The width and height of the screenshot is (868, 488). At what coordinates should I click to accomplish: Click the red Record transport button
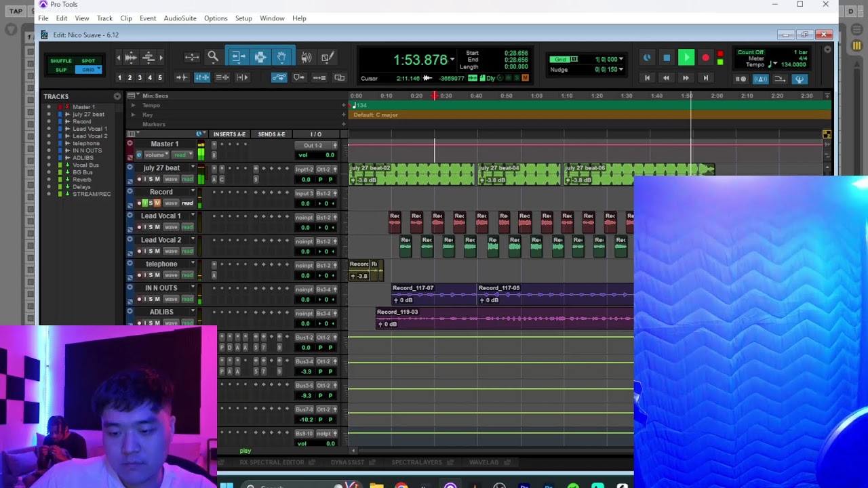[705, 58]
